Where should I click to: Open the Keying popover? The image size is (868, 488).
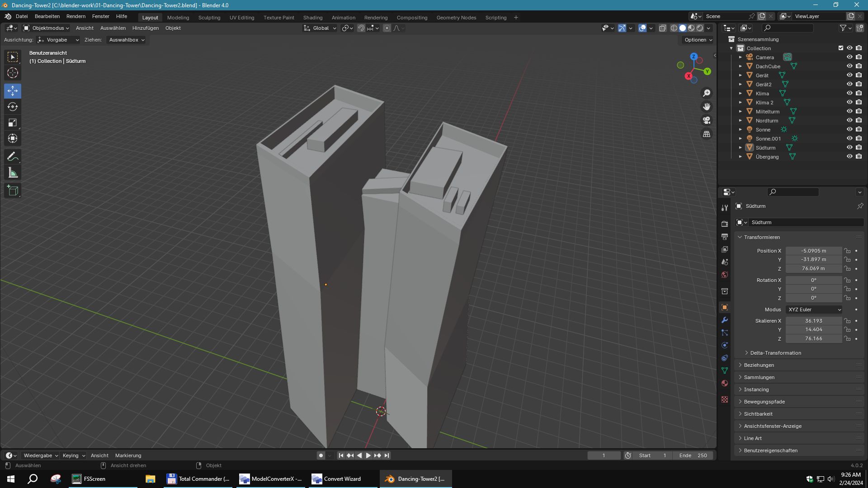pos(74,455)
